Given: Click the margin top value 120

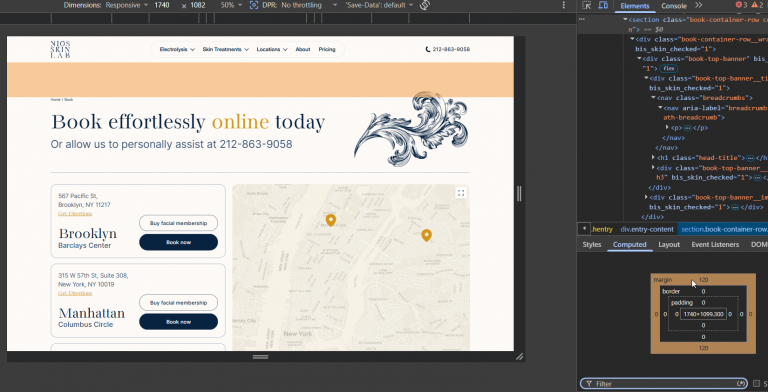Looking at the screenshot, I should click(x=703, y=280).
